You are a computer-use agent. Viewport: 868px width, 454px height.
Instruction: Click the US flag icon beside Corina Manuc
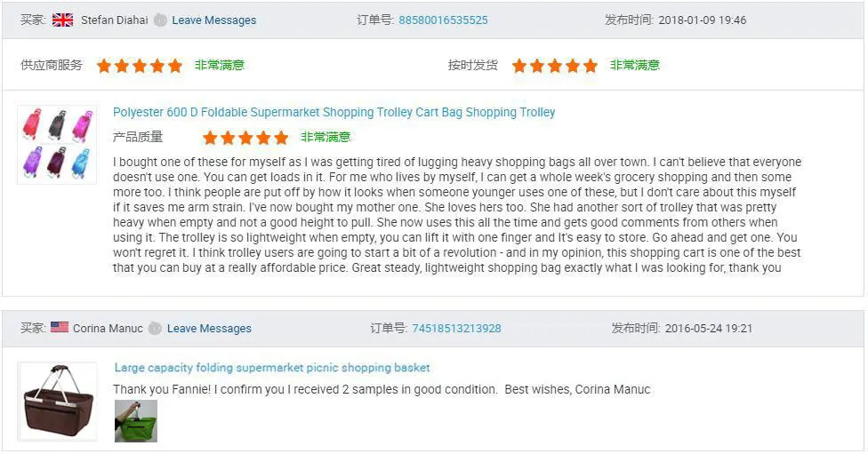point(60,328)
